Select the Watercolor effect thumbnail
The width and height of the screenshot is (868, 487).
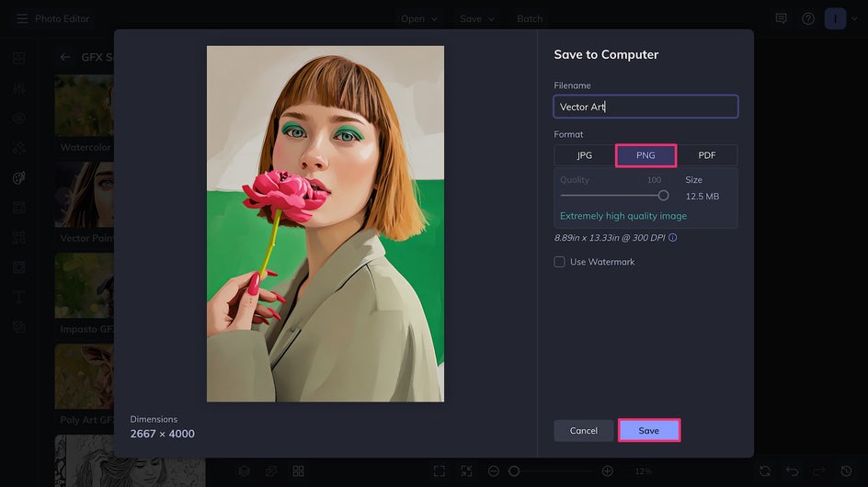click(85, 107)
